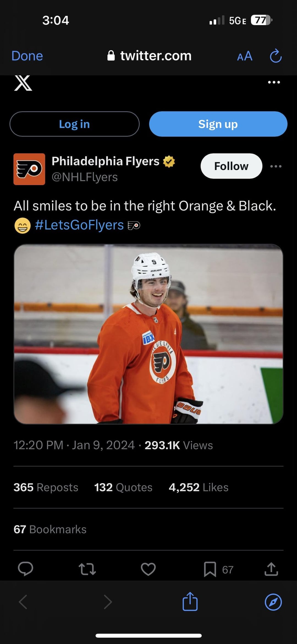The image size is (297, 644).
Task: Open the Safari share sheet icon
Action: click(190, 602)
